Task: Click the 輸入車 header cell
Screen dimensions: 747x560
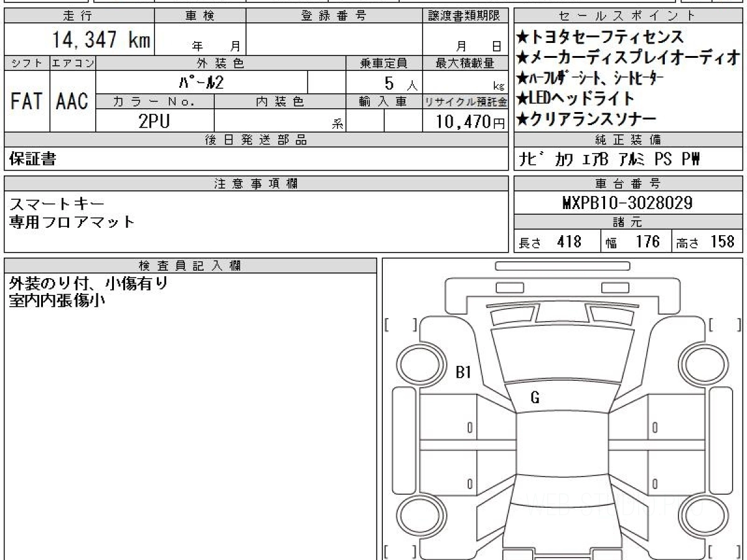Action: pyautogui.click(x=384, y=101)
